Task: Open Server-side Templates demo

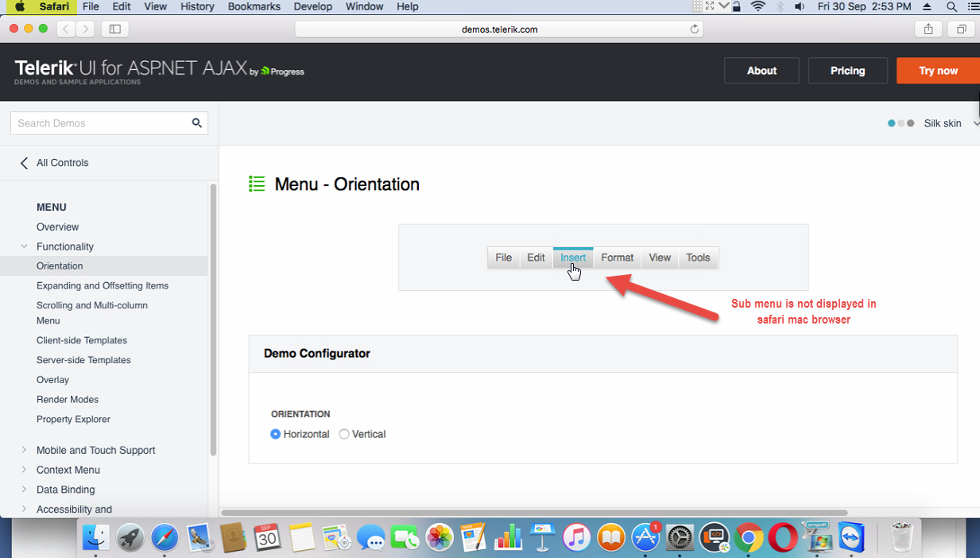Action: click(83, 360)
